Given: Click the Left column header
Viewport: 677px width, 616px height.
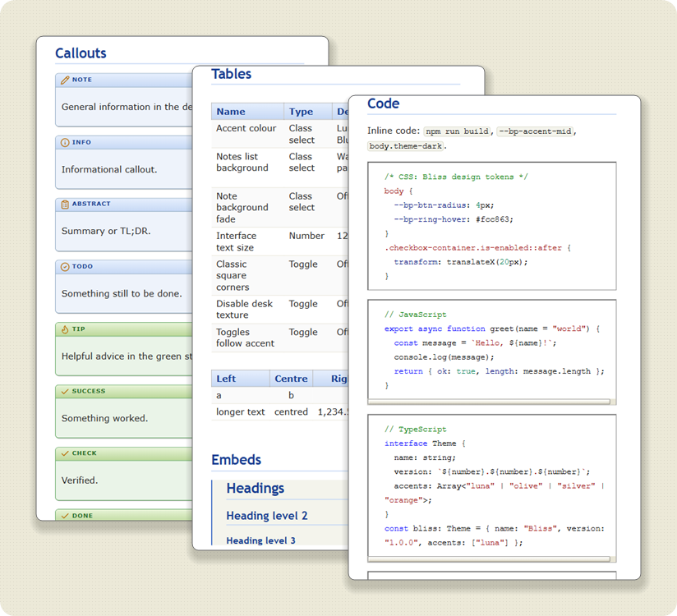Looking at the screenshot, I should (x=241, y=379).
